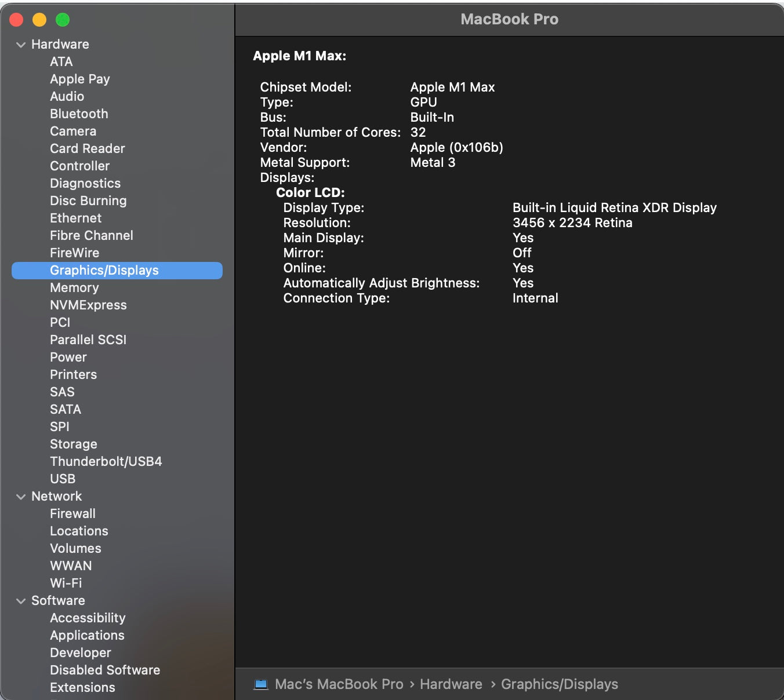Select Graphics/Displays in the sidebar

click(104, 271)
